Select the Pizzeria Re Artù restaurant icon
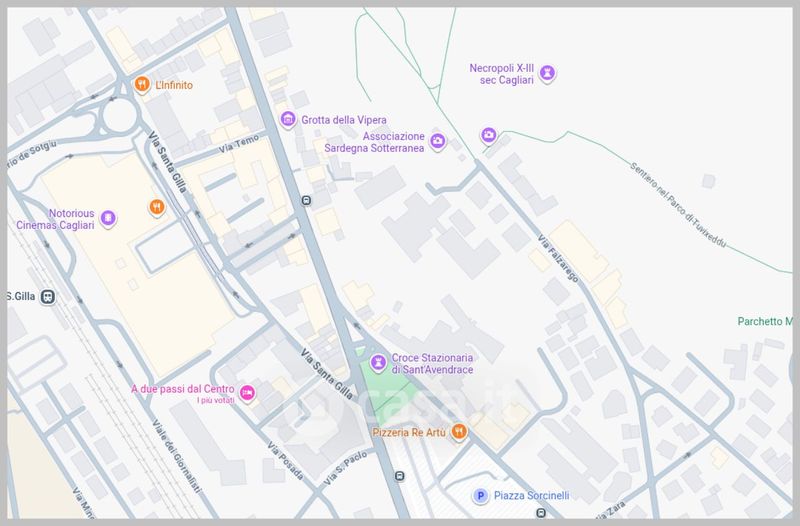The height and width of the screenshot is (526, 800). coord(457,431)
